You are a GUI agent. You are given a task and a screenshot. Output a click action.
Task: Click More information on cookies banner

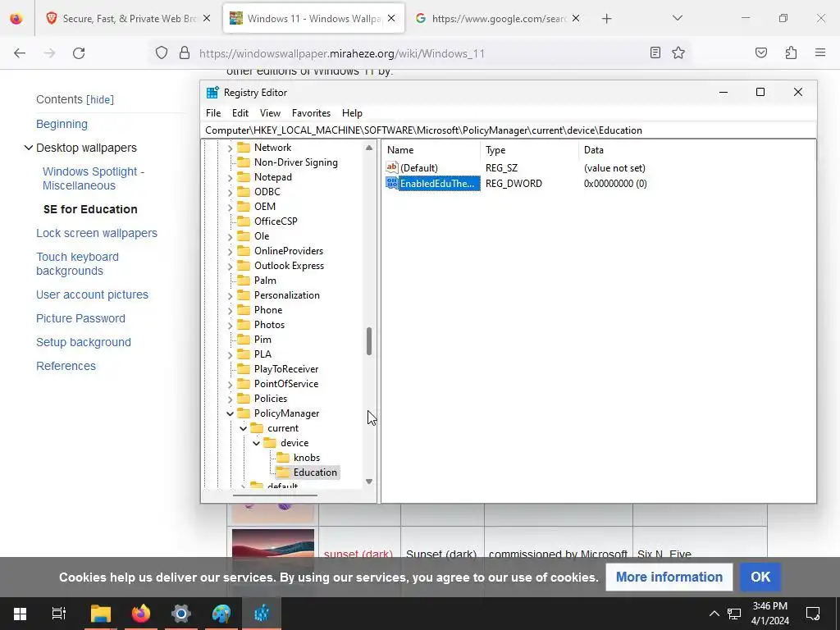point(669,577)
